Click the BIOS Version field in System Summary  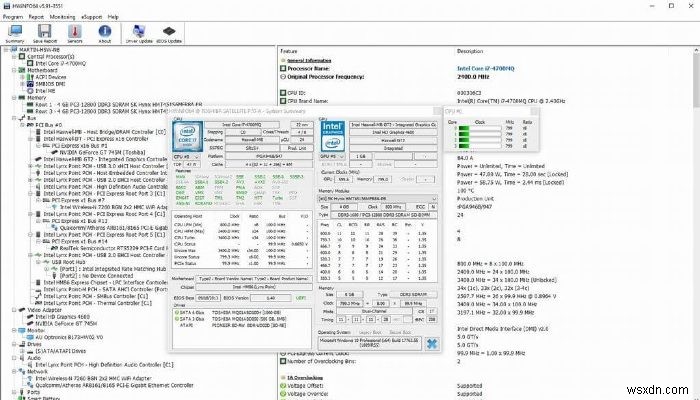coord(271,298)
